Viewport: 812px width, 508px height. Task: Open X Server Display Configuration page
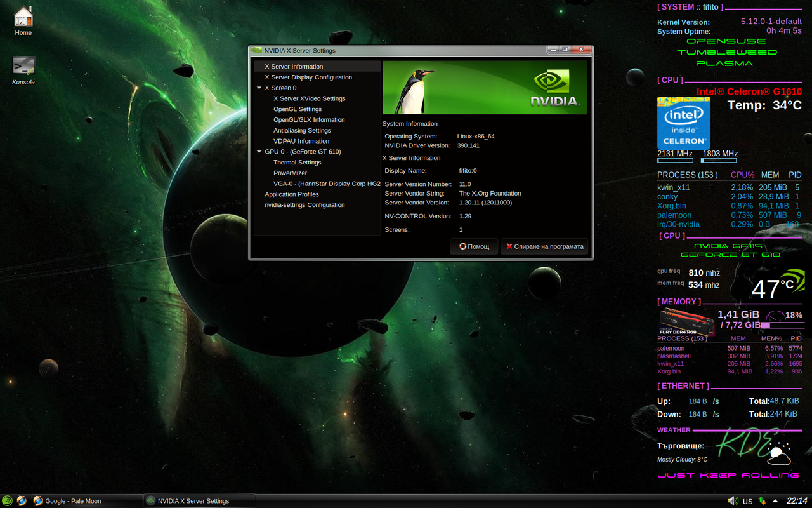[x=317, y=77]
